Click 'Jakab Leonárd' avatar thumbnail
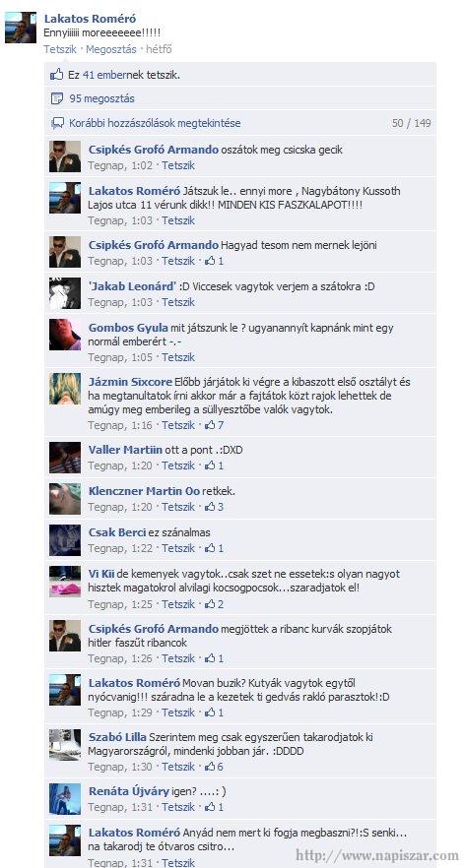This screenshot has height=868, width=464. click(65, 293)
